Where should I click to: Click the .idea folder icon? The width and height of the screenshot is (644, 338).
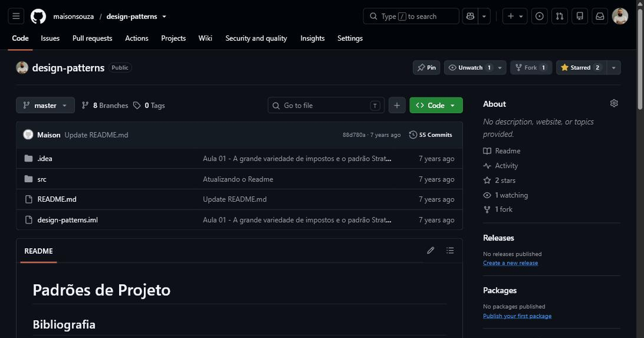[29, 159]
